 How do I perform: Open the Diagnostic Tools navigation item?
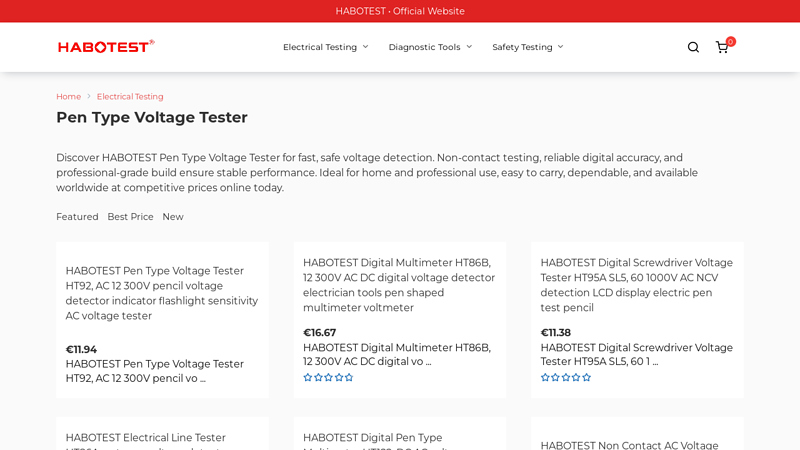(x=424, y=47)
